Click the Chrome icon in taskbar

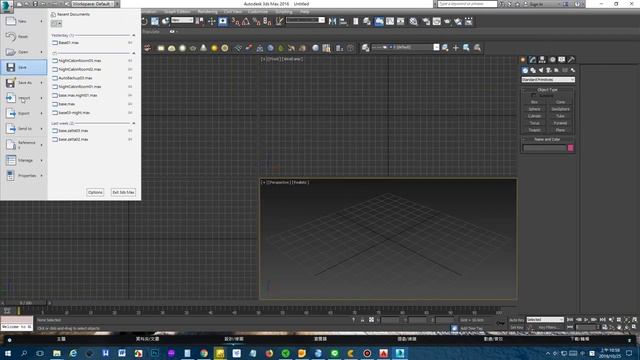point(204,353)
